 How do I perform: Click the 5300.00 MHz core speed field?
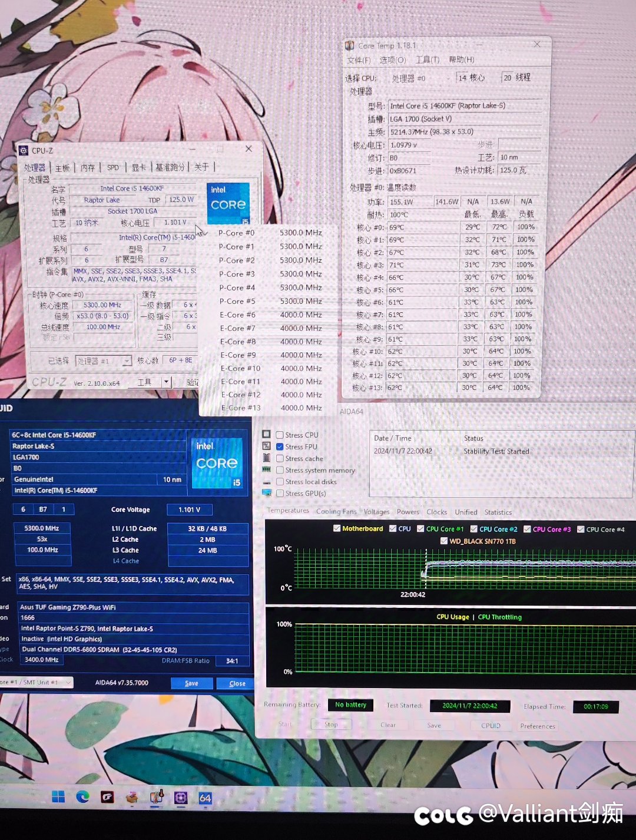tap(102, 305)
